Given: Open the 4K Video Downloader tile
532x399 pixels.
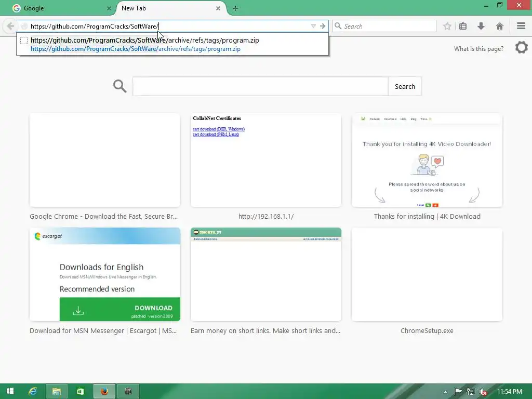Looking at the screenshot, I should (x=427, y=160).
